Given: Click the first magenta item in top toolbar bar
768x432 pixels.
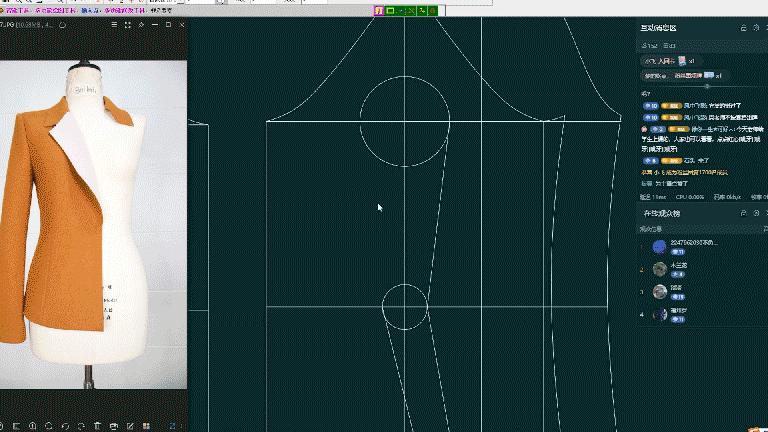Looking at the screenshot, I should tap(18, 10).
